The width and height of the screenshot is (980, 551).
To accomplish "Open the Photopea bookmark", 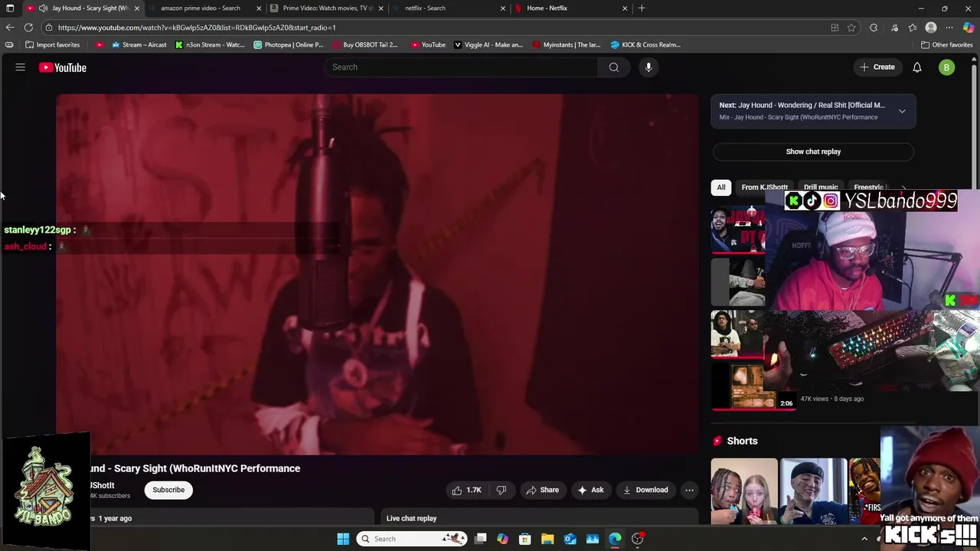I will [289, 44].
